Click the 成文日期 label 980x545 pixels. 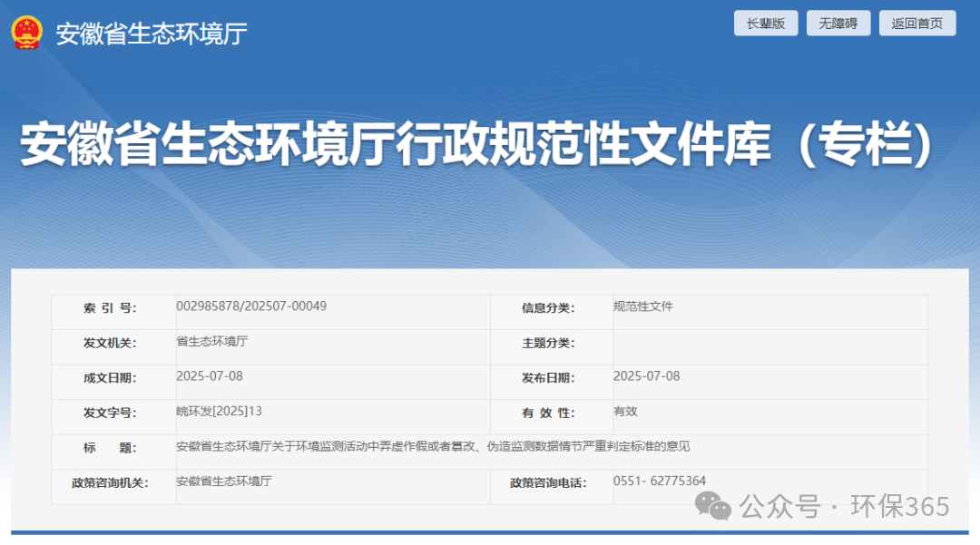point(110,378)
